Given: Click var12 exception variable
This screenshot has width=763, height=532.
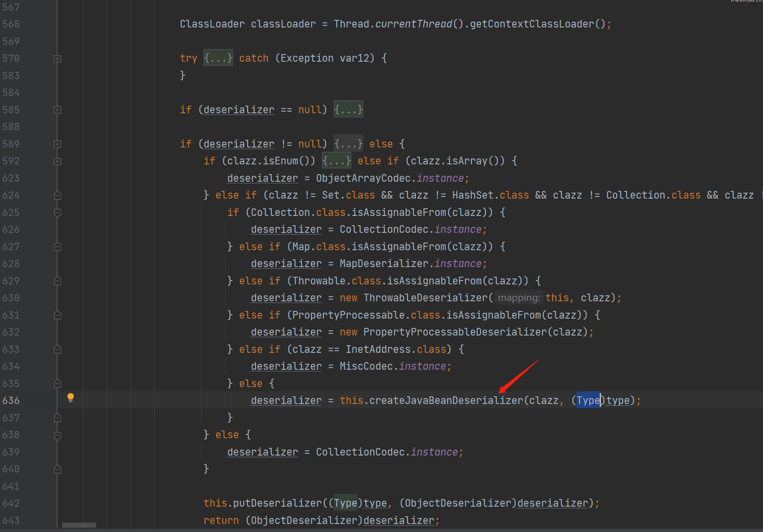Looking at the screenshot, I should point(354,58).
